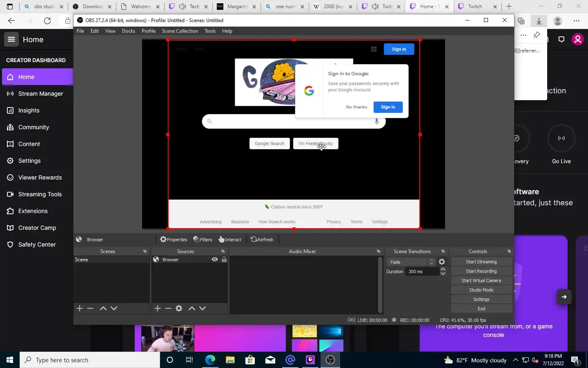Viewport: 588px width, 368px height.
Task: Undock the Sources panel
Action: coord(223,251)
